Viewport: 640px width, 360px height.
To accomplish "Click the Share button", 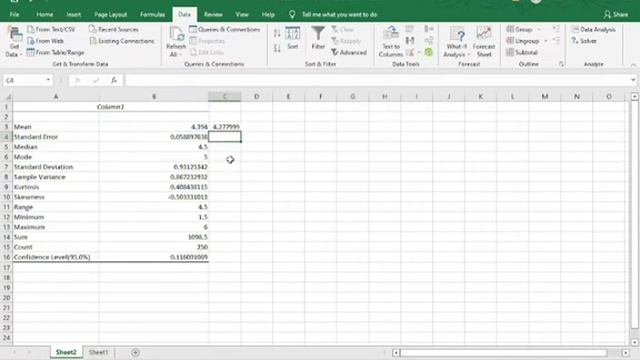I will 616,14.
